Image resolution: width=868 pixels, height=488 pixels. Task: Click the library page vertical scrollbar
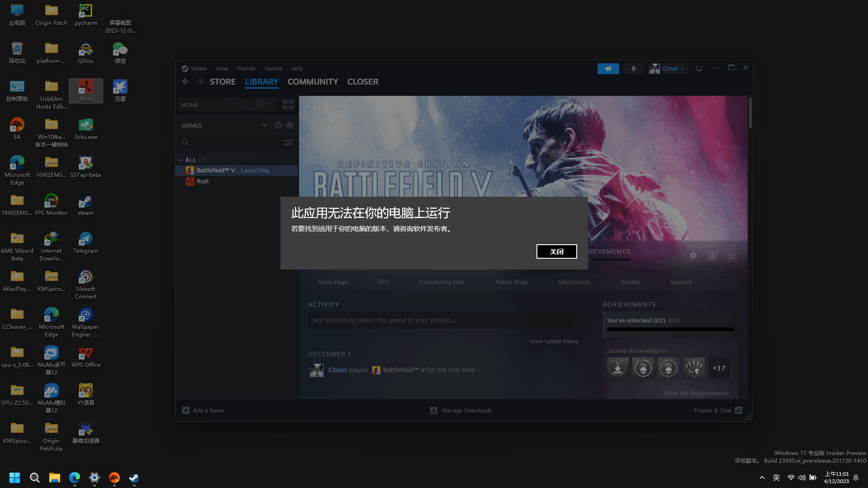pos(750,113)
